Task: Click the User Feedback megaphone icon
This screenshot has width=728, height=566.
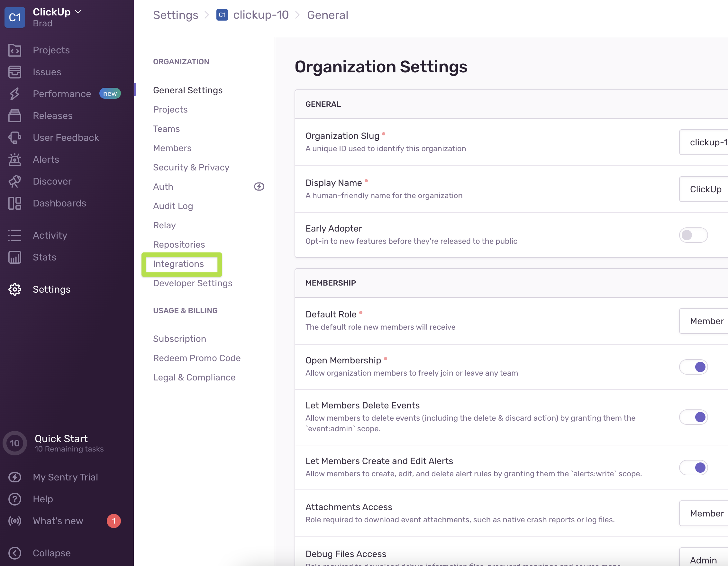Action: point(15,137)
